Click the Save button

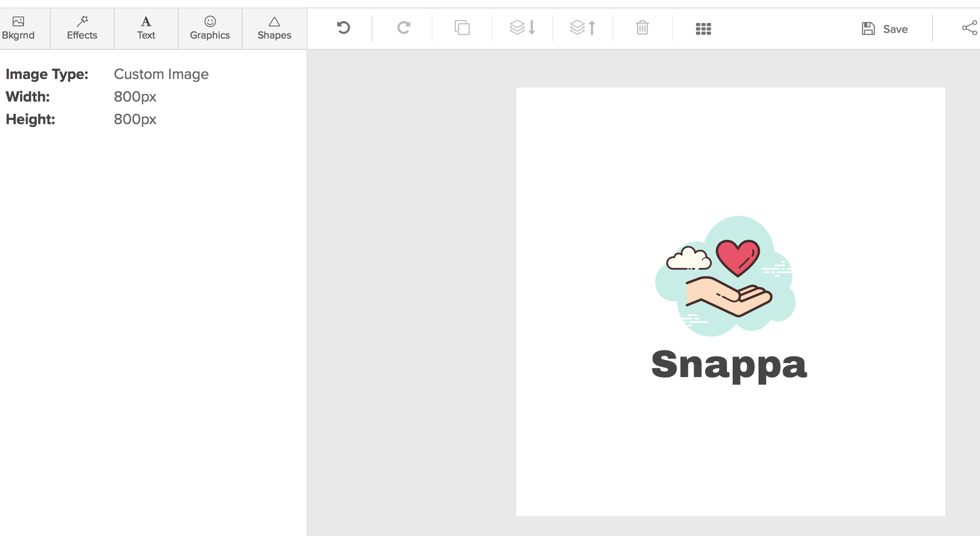coord(885,29)
